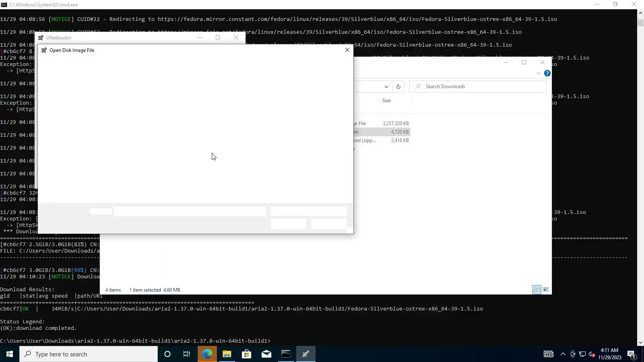Click the cmd scrollbar up arrow
644x362 pixels.
pos(640,13)
